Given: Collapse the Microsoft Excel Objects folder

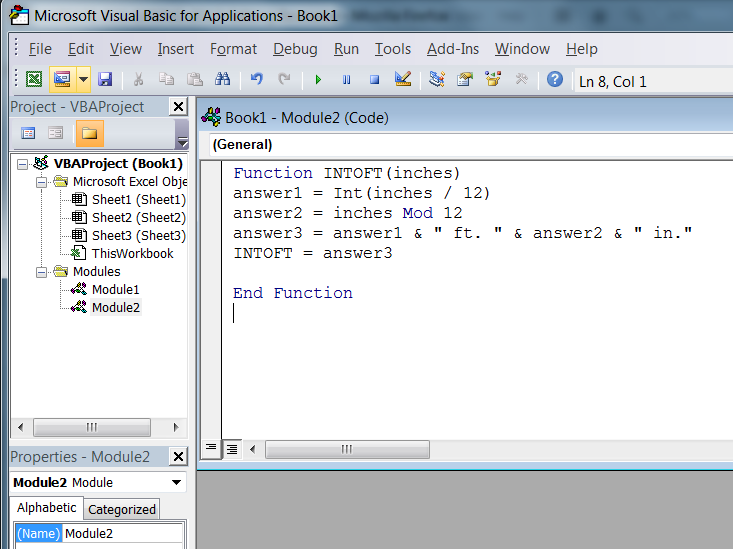Looking at the screenshot, I should (41, 182).
